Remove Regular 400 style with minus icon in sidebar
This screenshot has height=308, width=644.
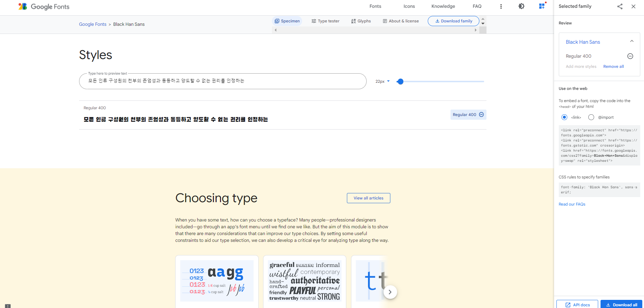(x=630, y=56)
